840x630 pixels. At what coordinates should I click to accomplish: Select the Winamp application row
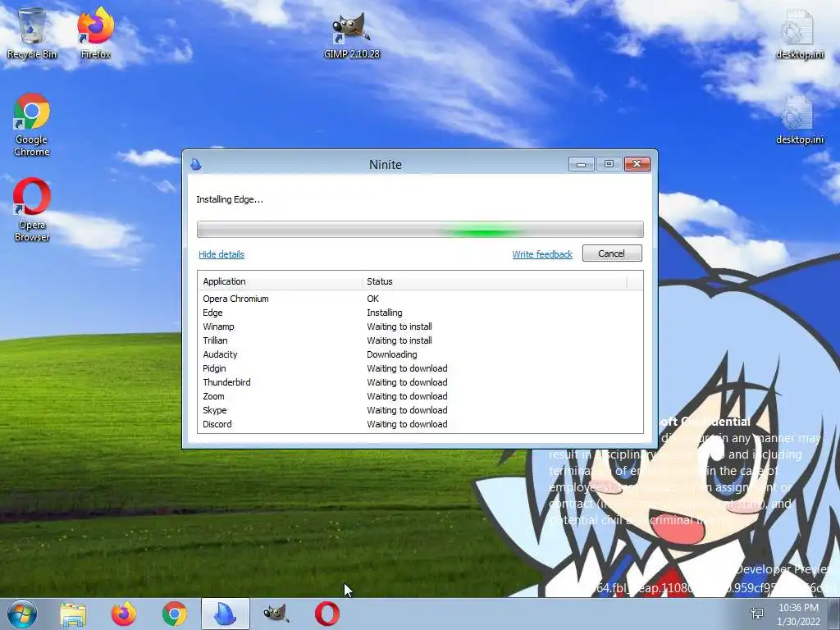pyautogui.click(x=420, y=326)
